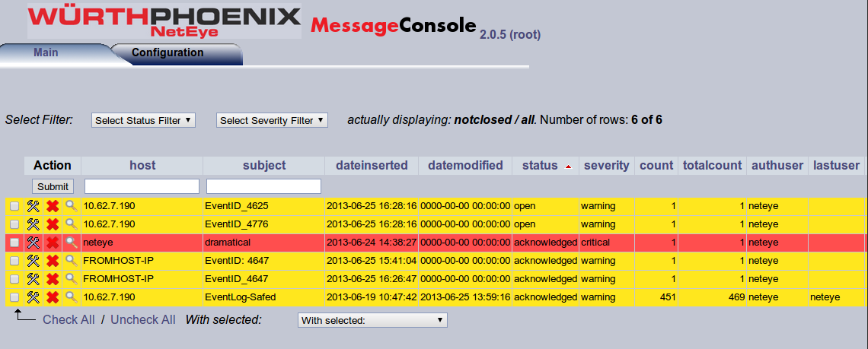868x349 pixels.
Task: Delete the EventID_4625 message with red X
Action: tap(52, 206)
